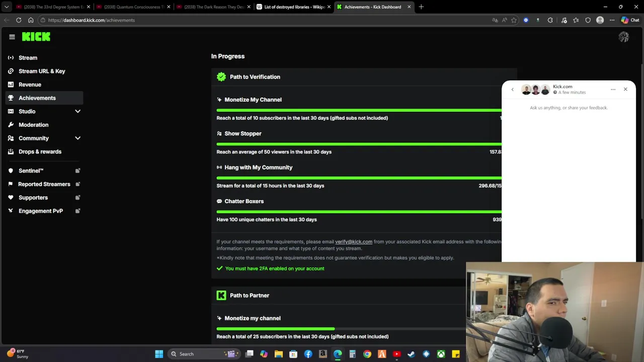Click the Chatter Boxers progress bar

point(359,212)
